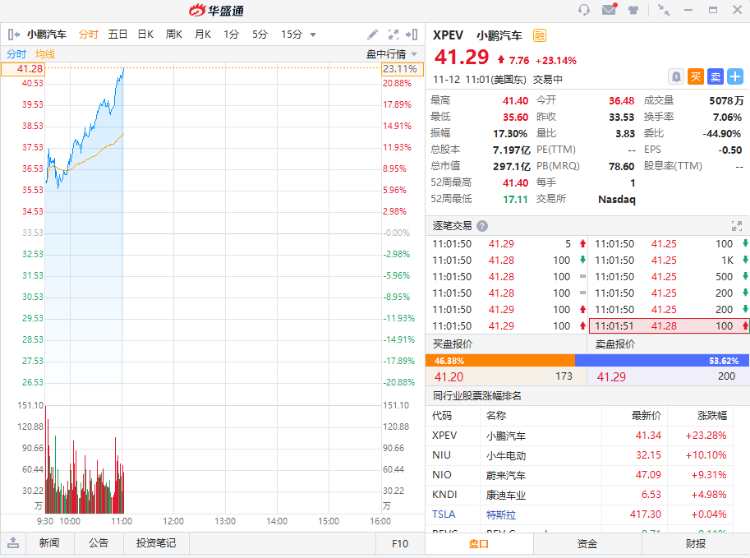Click the TSLA stock code link

pos(443,514)
